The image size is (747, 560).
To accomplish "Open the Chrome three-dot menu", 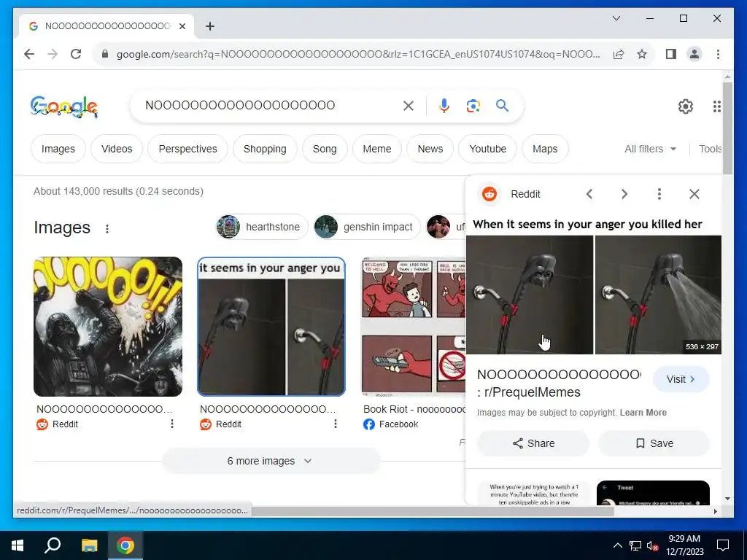I will pos(718,54).
